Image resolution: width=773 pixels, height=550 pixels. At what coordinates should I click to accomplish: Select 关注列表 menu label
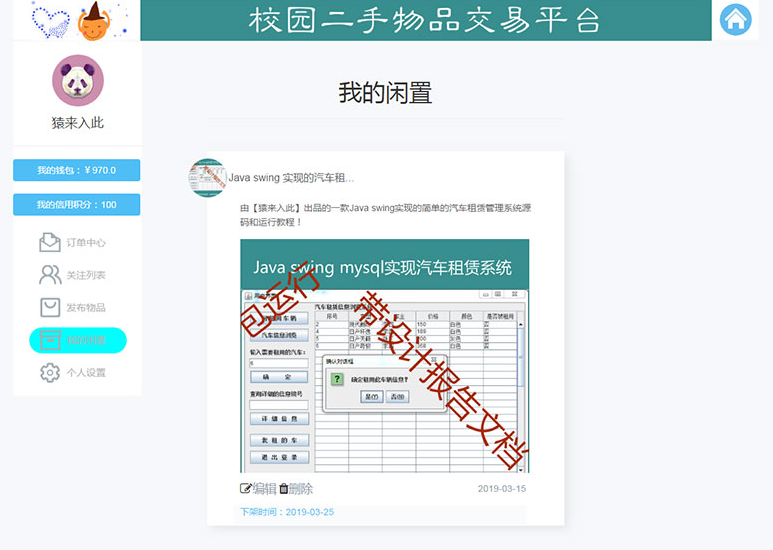[86, 275]
